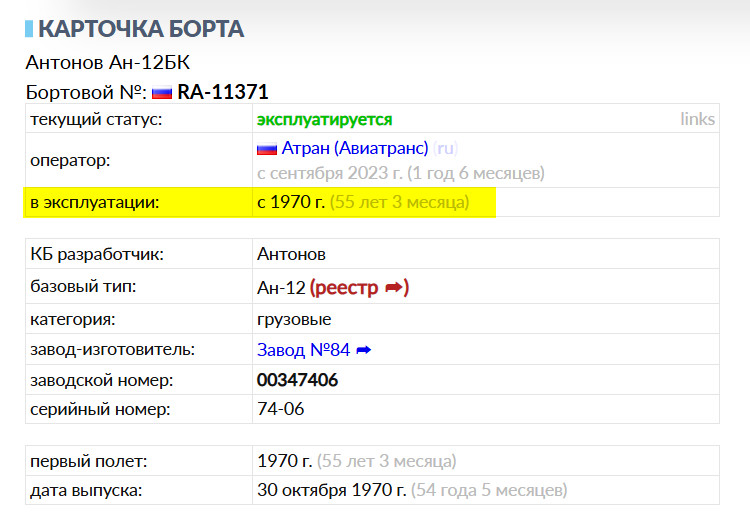Viewport: 750px width, 527px height.
Task: Open the 'реестр' registry link for Ан-12
Action: click(x=344, y=287)
